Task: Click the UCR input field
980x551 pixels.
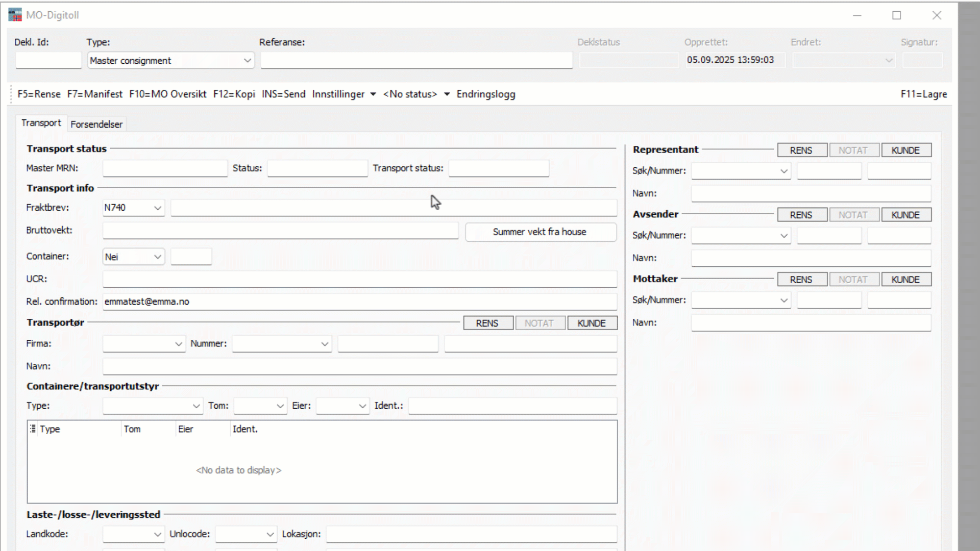Action: pyautogui.click(x=360, y=279)
